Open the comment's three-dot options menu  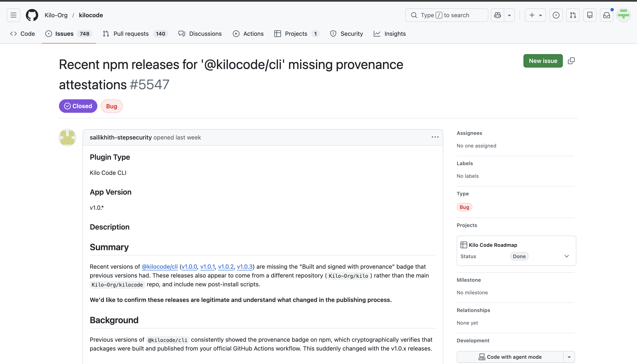(435, 137)
